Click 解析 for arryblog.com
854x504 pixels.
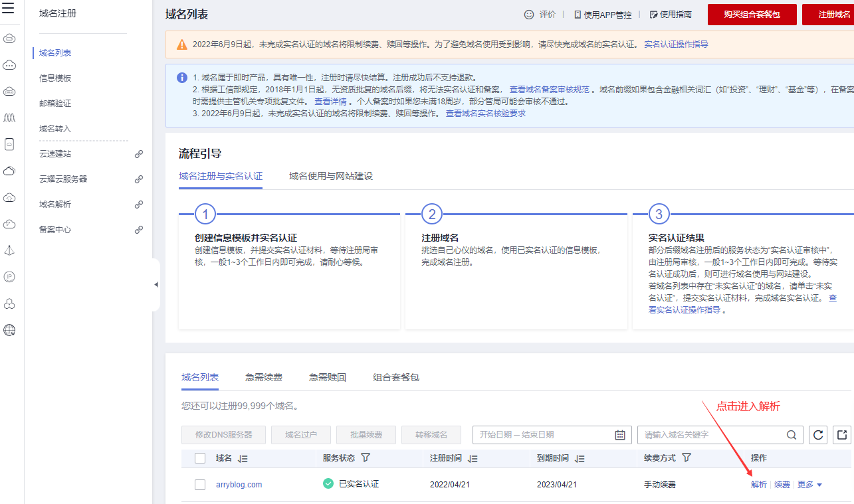(x=759, y=485)
